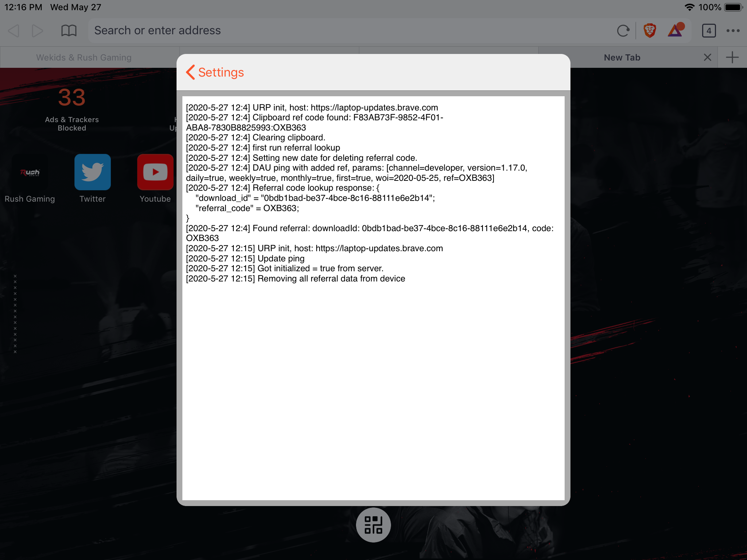The height and width of the screenshot is (560, 747).
Task: Select the New Tab tab
Action: coord(622,58)
